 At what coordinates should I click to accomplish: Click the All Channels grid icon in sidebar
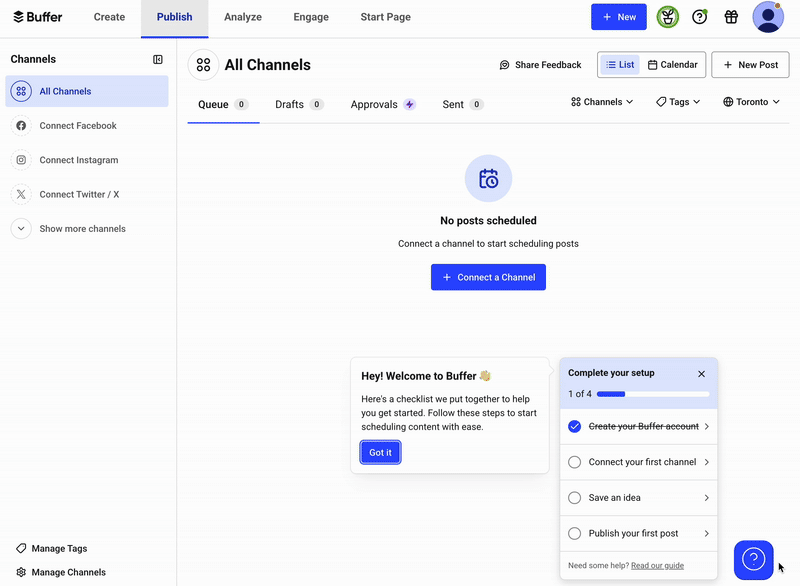(21, 91)
